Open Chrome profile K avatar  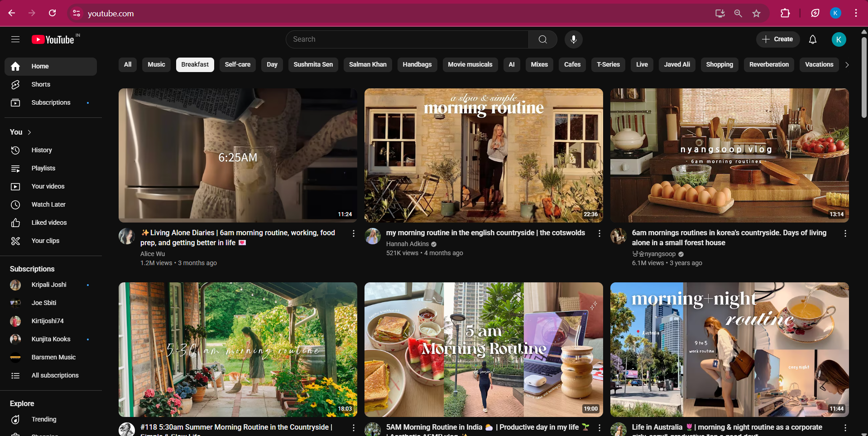[835, 13]
